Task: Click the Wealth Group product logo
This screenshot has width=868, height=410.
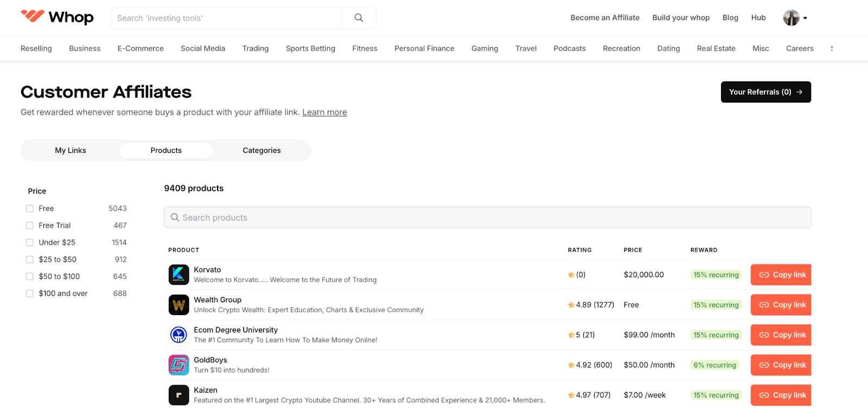Action: (178, 305)
